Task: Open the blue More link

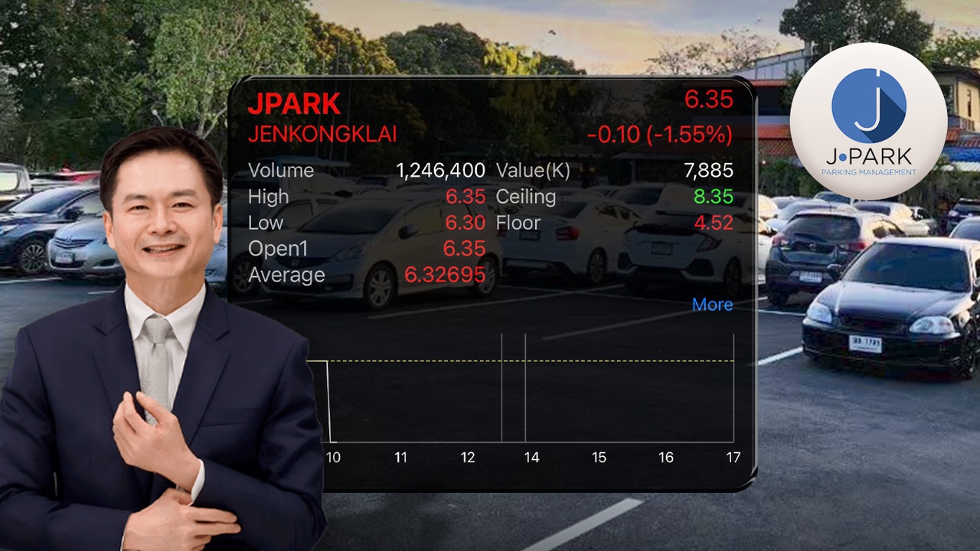Action: pos(712,305)
